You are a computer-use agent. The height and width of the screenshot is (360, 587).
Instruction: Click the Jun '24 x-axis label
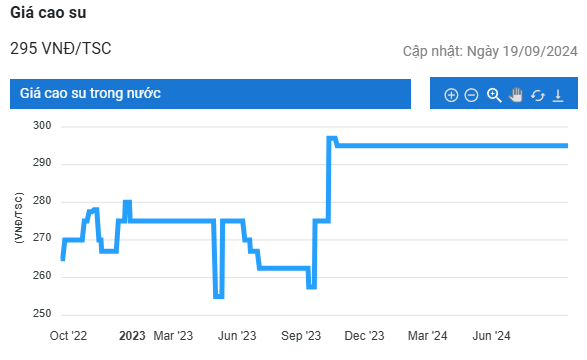(x=491, y=336)
